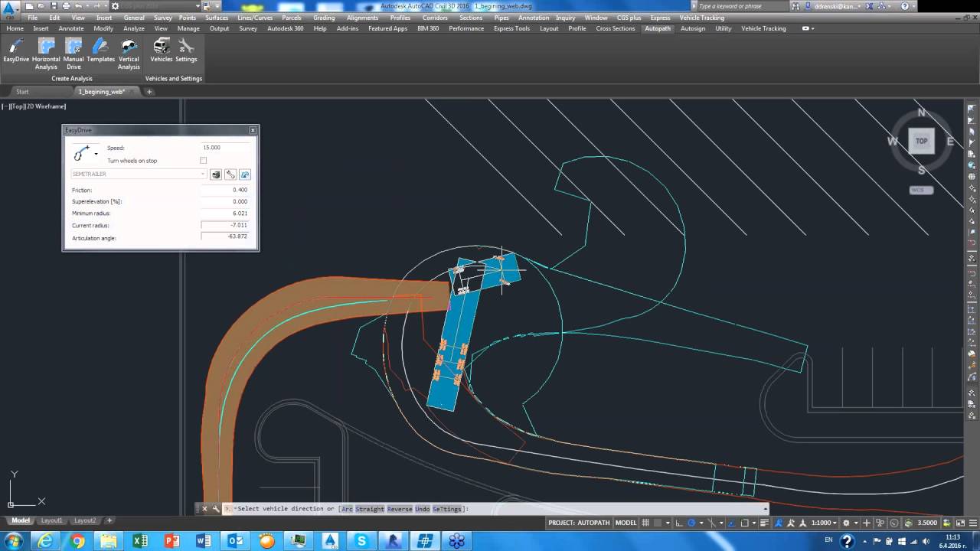Screen dimensions: 980x551
Task: Expand the drive mode dropdown arrow in EasyDrive
Action: tap(96, 154)
